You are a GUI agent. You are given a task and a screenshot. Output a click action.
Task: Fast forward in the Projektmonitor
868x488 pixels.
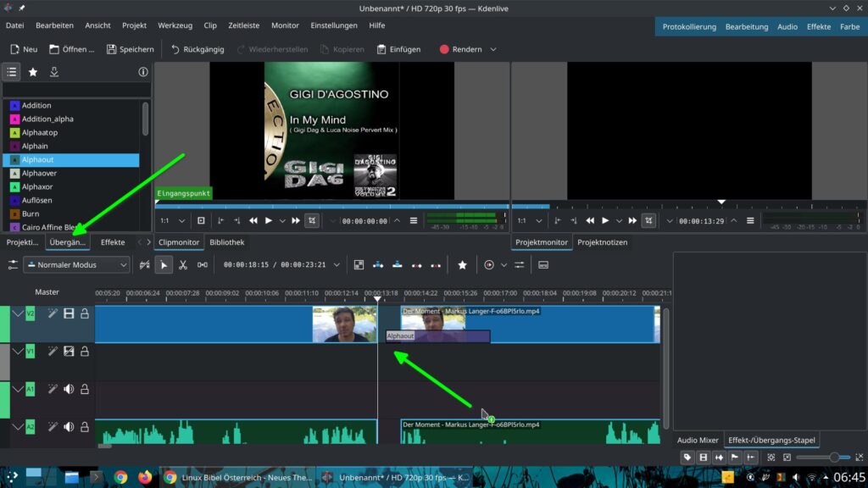click(x=632, y=221)
